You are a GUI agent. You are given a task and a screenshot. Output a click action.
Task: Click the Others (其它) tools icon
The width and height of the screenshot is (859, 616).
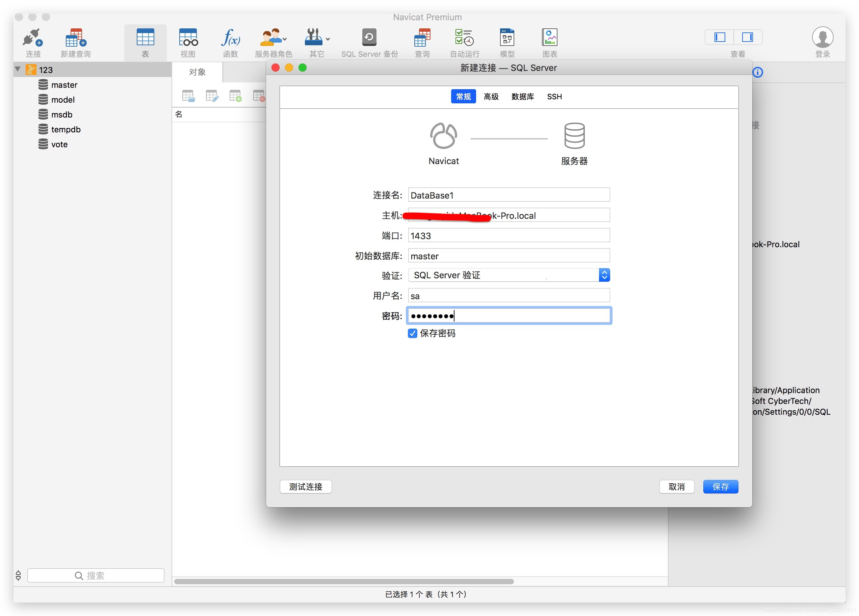tap(313, 37)
